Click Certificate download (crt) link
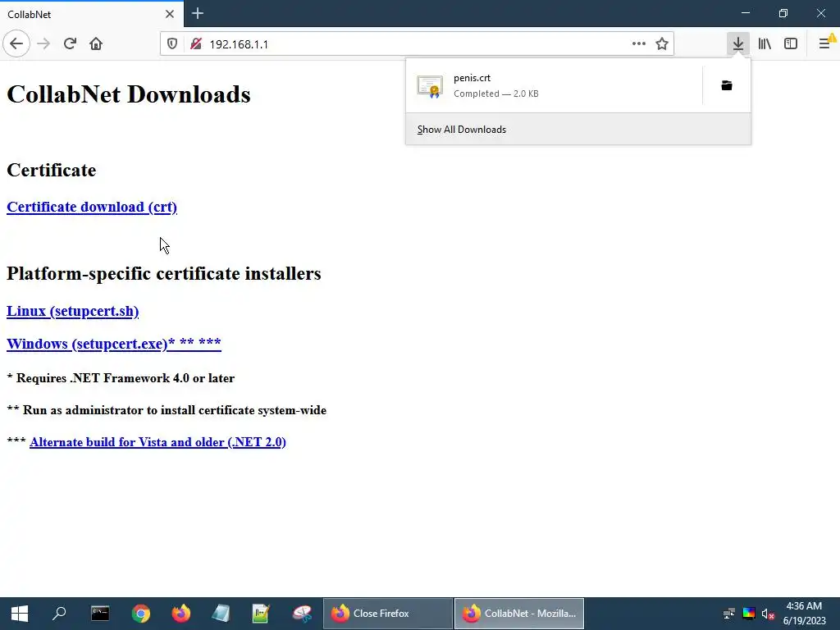Screen dimensions: 840x630 [x=92, y=207]
